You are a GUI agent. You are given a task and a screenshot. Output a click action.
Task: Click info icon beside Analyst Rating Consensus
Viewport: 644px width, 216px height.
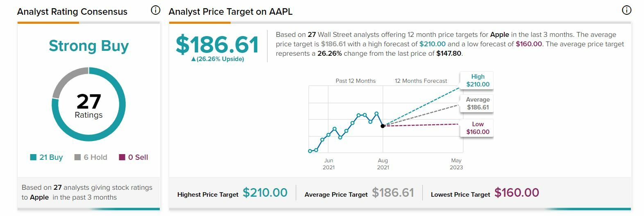(156, 10)
